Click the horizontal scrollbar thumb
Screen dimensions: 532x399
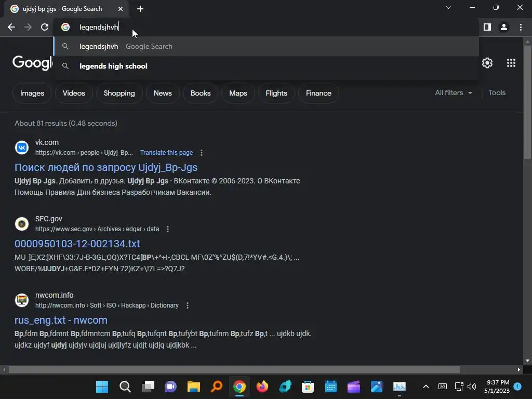tap(234, 369)
